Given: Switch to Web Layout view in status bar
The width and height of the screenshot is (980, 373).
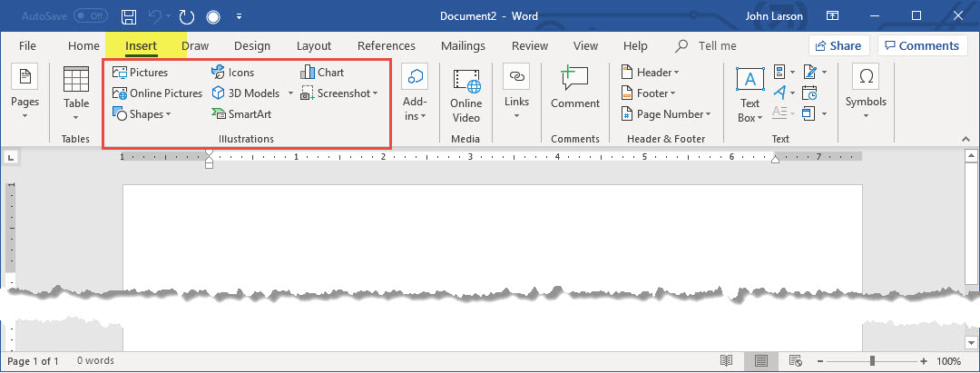Looking at the screenshot, I should pyautogui.click(x=795, y=360).
